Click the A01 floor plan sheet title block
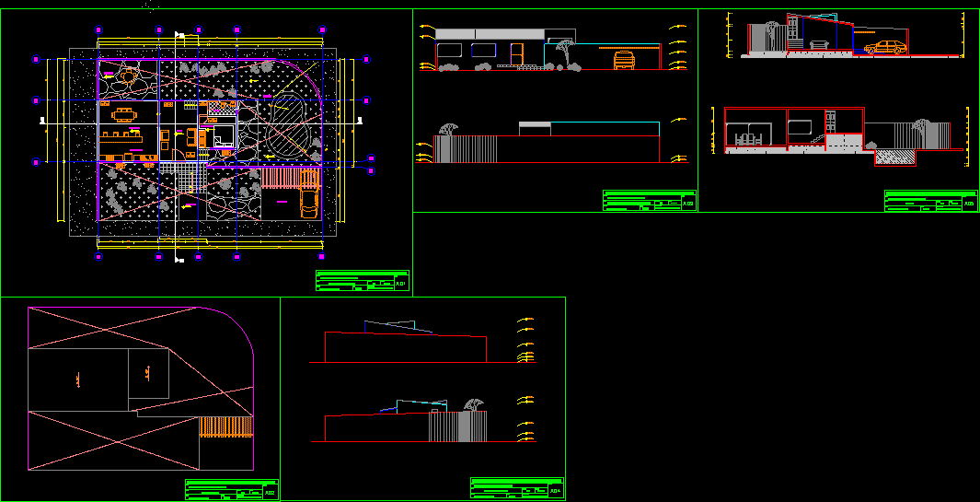This screenshot has width=980, height=502. point(362,281)
